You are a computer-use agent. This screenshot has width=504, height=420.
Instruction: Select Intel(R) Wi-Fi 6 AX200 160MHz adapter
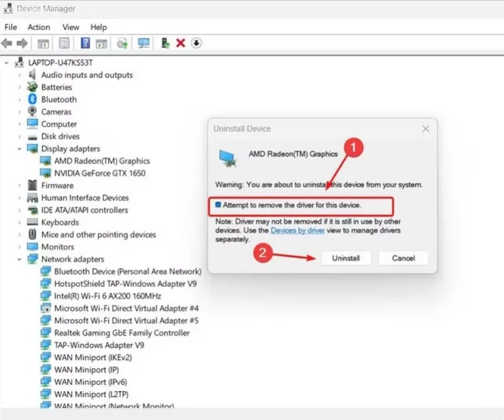click(107, 296)
